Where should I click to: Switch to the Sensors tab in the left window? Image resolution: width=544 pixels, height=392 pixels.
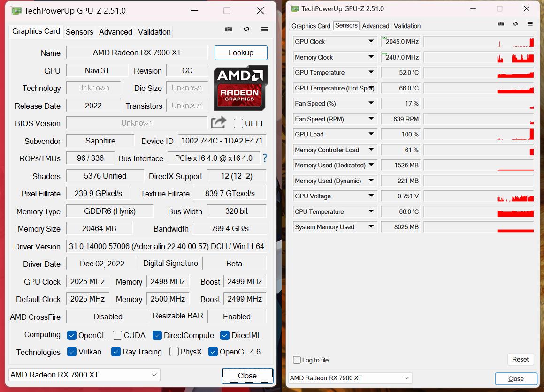tap(79, 32)
